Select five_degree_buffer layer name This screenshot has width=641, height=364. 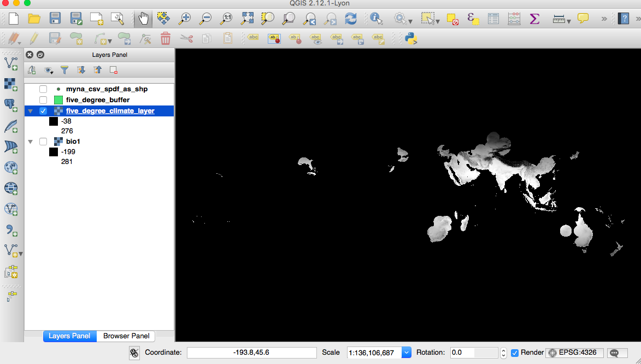tap(98, 100)
